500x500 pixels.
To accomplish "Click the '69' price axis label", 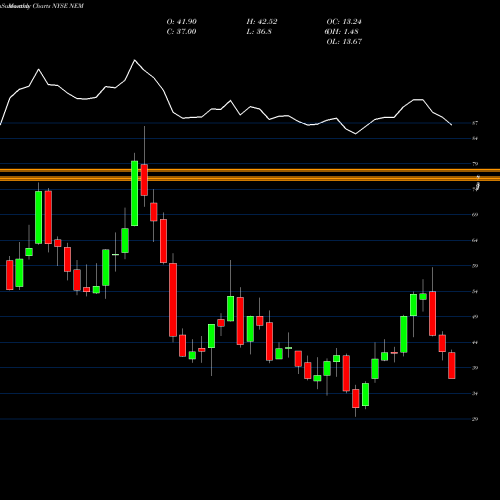I will (475, 215).
